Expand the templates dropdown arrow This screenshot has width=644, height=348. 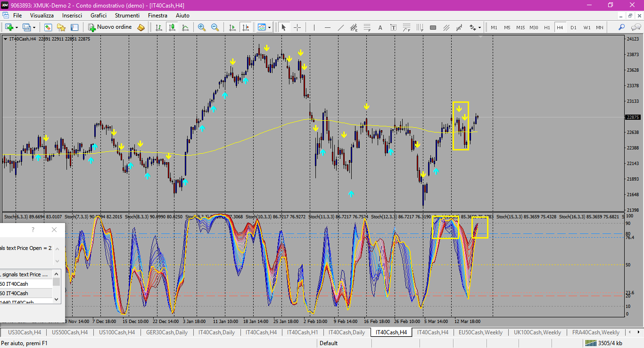[269, 27]
